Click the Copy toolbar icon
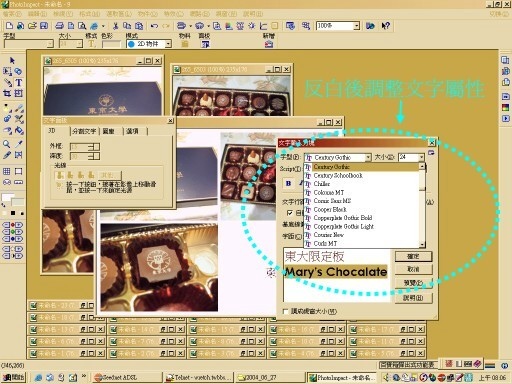The image size is (512, 384). pyautogui.click(x=127, y=26)
